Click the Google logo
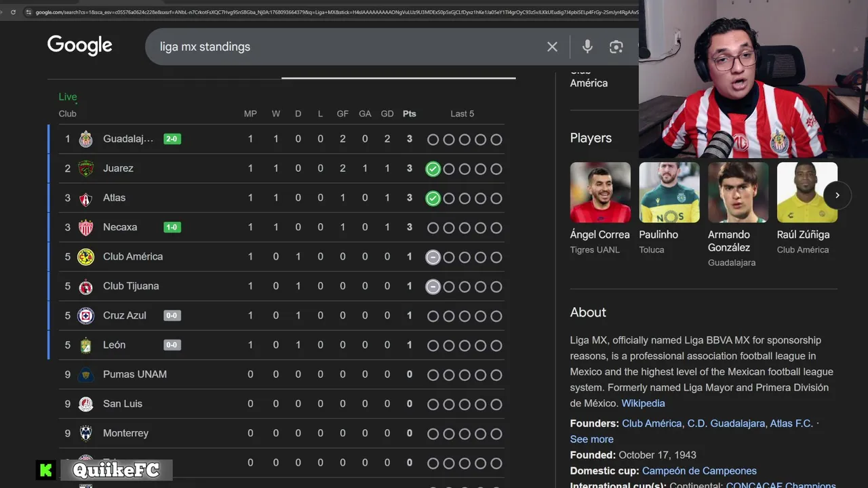The image size is (868, 488). [79, 45]
